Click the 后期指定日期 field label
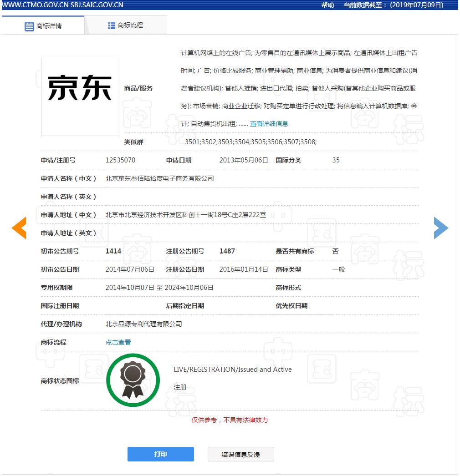Viewport: 460px width, 476px height. click(185, 306)
